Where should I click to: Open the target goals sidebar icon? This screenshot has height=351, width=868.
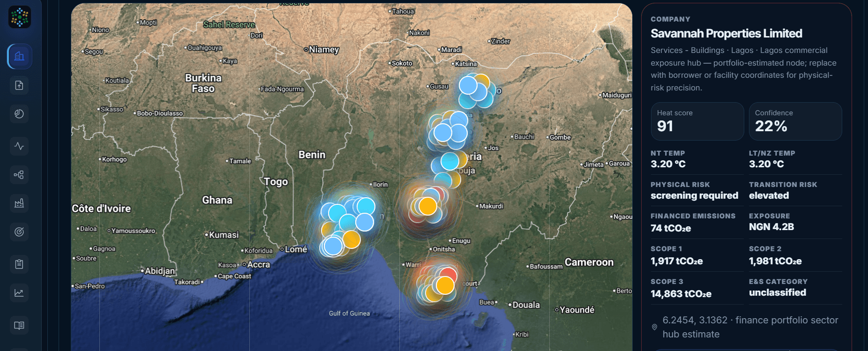coord(19,232)
